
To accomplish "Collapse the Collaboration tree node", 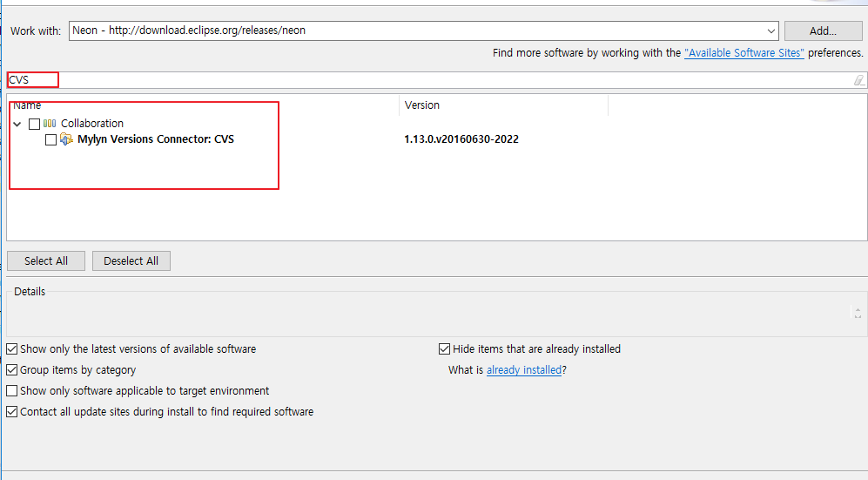I will click(x=17, y=124).
